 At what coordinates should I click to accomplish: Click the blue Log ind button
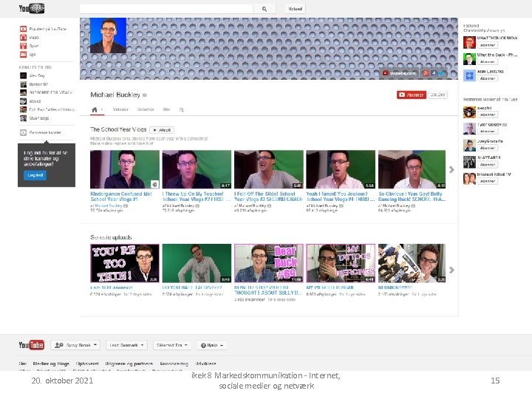35,175
